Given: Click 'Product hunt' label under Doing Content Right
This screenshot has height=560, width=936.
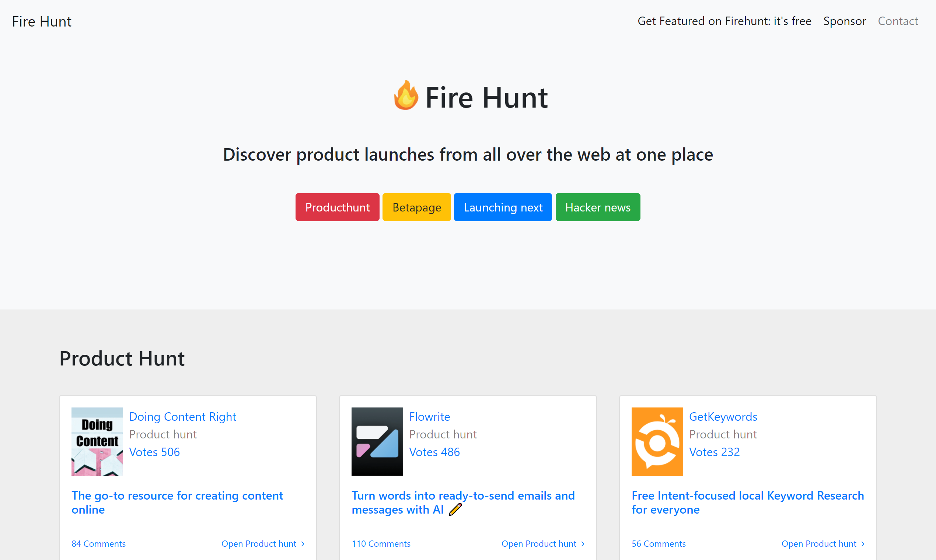Looking at the screenshot, I should tap(163, 434).
